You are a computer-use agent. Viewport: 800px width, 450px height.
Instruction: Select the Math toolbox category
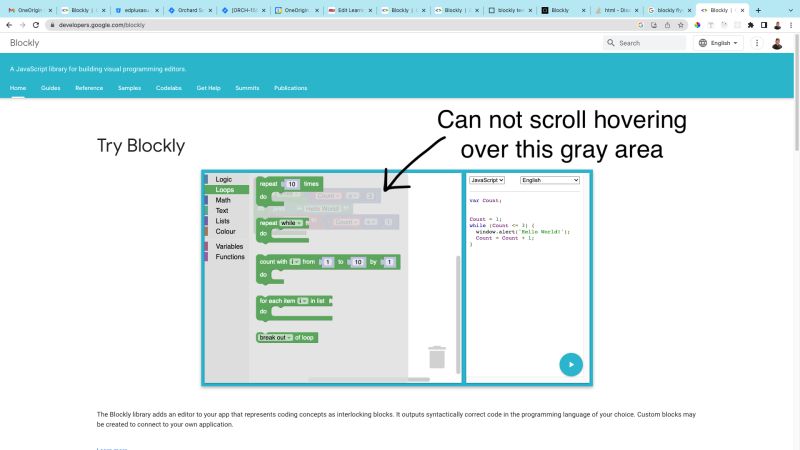227,200
